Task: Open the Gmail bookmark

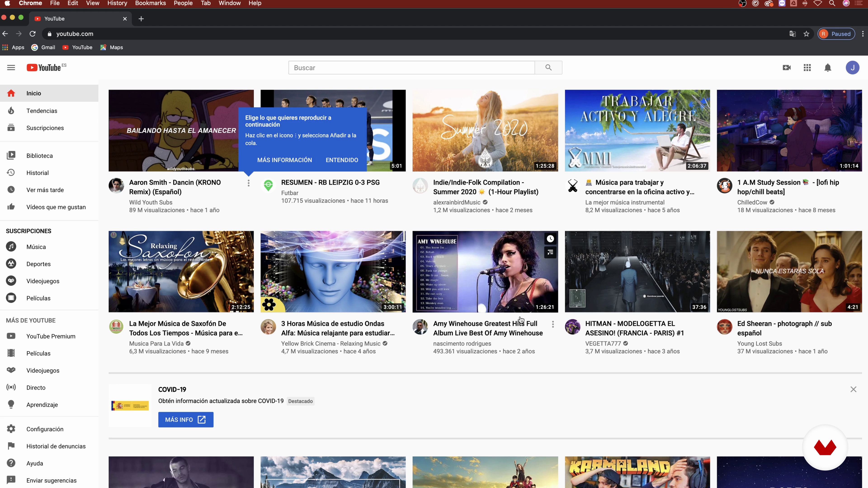Action: tap(43, 47)
